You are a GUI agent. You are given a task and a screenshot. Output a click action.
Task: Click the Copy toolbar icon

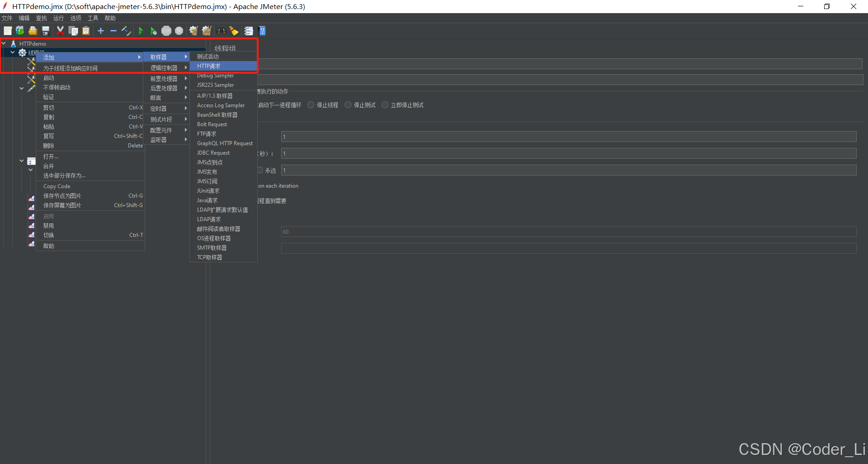tap(73, 31)
